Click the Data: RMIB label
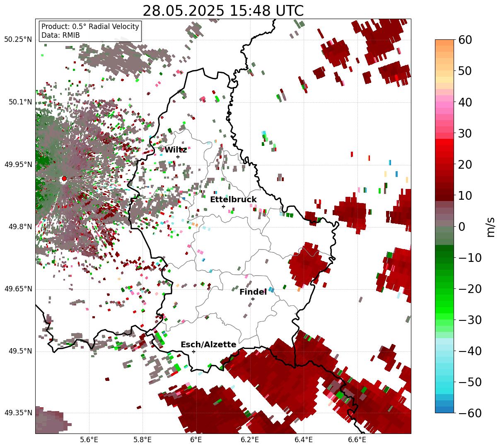500x448 pixels. tap(60, 35)
